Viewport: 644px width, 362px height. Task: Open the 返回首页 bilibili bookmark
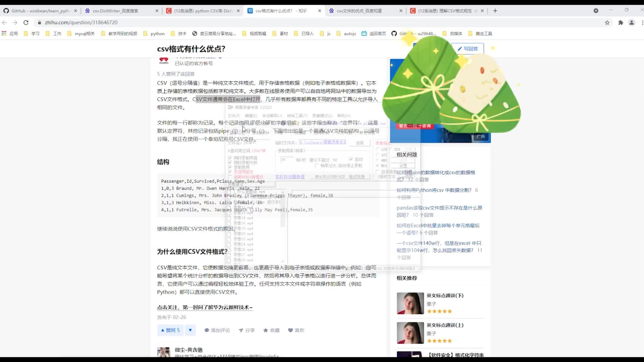[x=374, y=34]
